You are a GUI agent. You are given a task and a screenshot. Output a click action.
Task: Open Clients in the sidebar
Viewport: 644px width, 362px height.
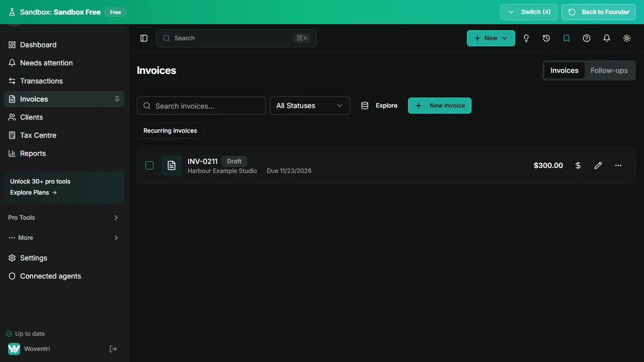point(64,117)
